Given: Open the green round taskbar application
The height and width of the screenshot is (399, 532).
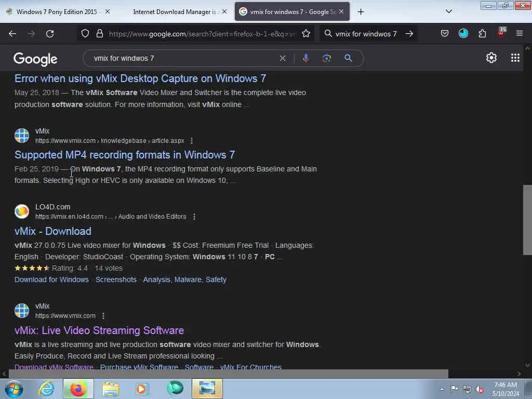Looking at the screenshot, I should coord(175,389).
